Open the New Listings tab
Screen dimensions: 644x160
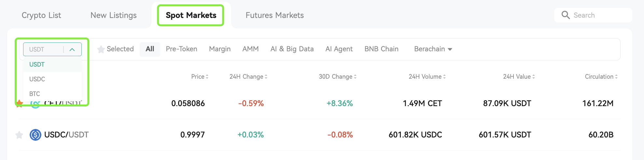coord(113,15)
